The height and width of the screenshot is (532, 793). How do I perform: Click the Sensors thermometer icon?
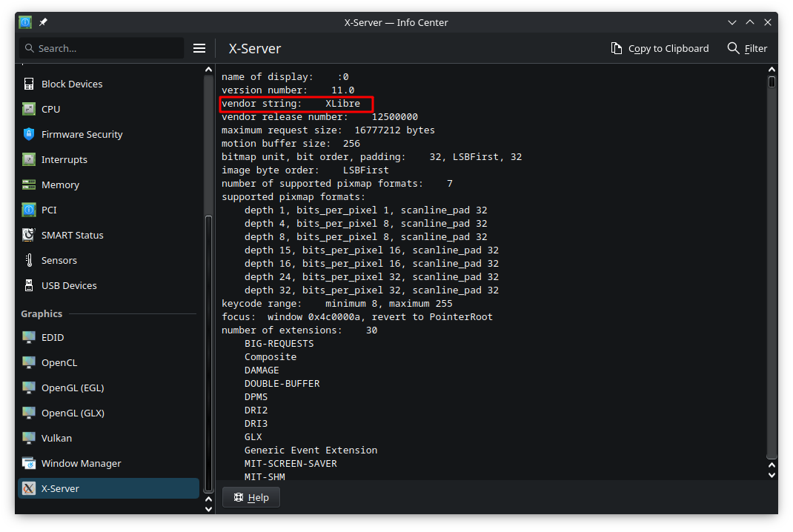click(x=29, y=260)
